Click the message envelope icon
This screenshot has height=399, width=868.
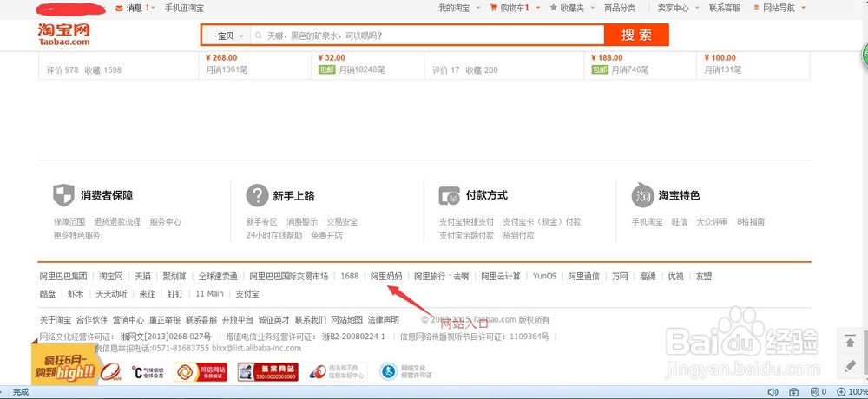click(x=119, y=8)
